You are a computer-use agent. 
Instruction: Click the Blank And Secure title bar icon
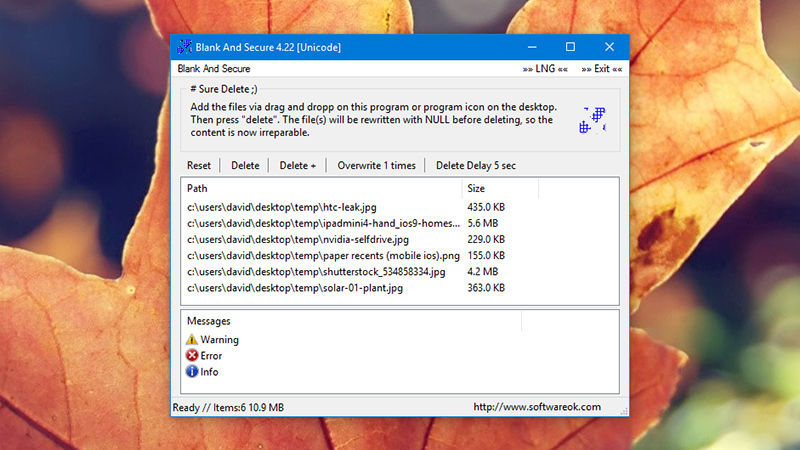click(184, 47)
